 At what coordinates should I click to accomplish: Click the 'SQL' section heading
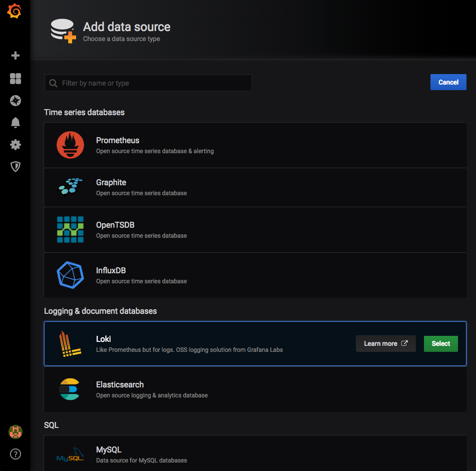51,425
